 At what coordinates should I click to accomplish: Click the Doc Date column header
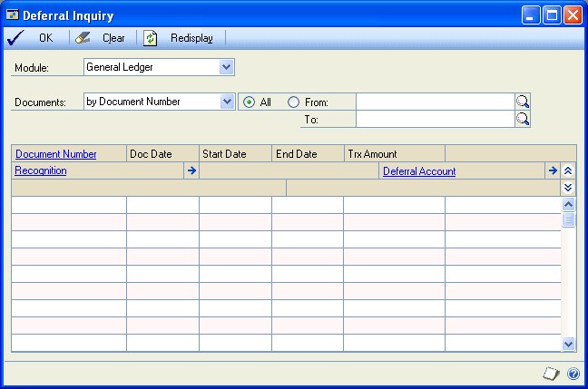pyautogui.click(x=162, y=153)
